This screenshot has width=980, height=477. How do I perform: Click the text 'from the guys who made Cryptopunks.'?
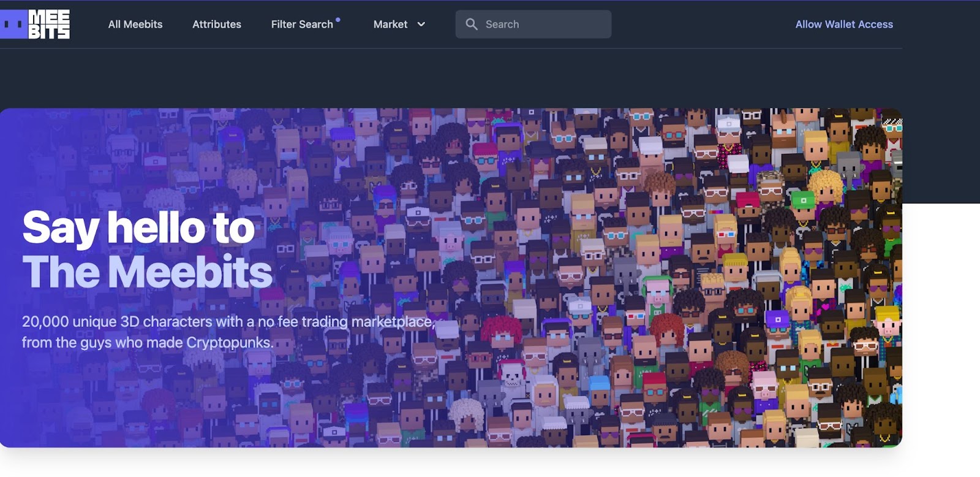pos(148,343)
